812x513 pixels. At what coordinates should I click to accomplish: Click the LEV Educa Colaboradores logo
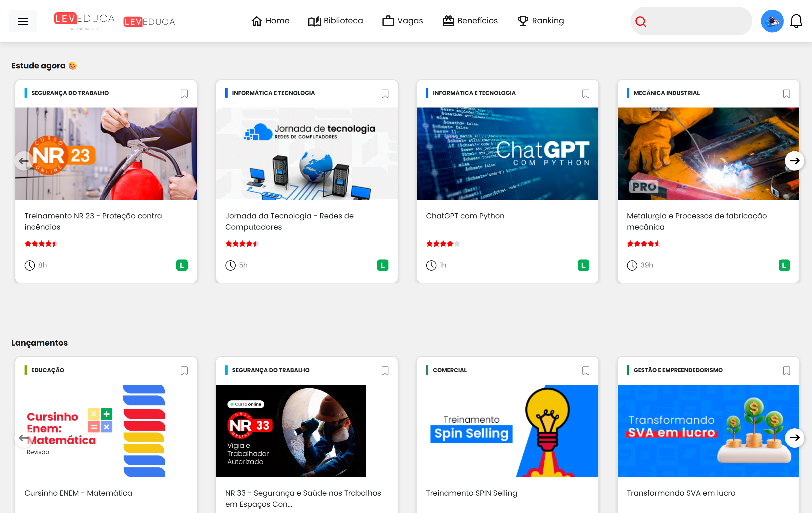click(x=84, y=21)
